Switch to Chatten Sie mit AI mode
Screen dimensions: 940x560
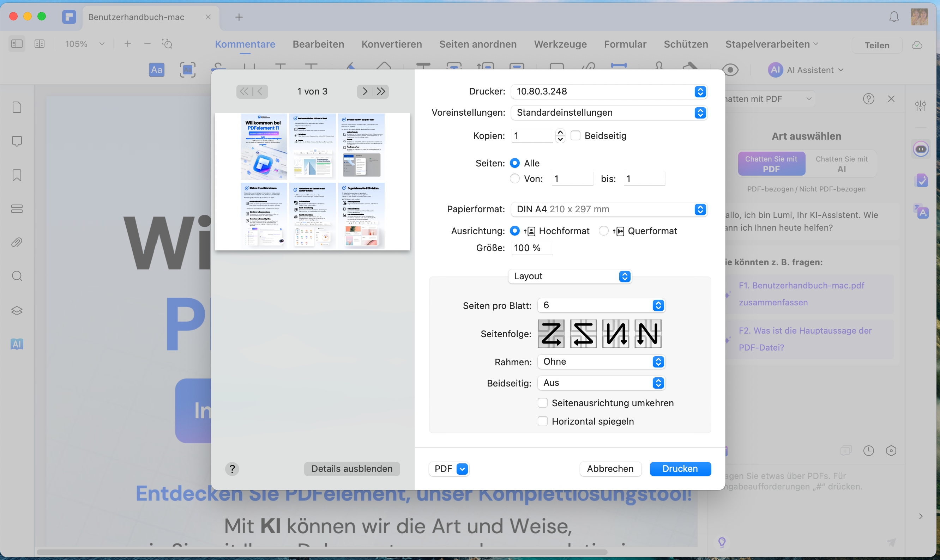pyautogui.click(x=842, y=164)
